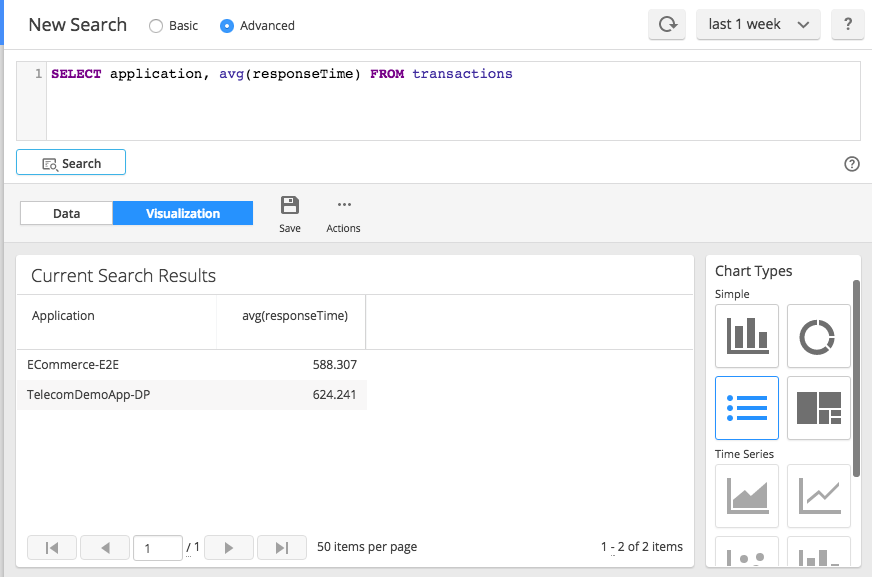Select the bar chart type icon
Image resolution: width=872 pixels, height=577 pixels.
pos(747,336)
